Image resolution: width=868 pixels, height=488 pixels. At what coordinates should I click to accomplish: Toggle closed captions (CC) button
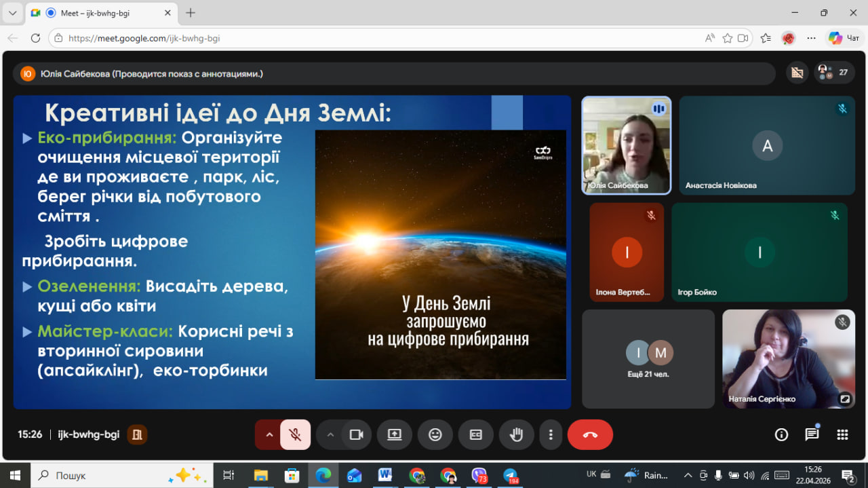(x=476, y=434)
